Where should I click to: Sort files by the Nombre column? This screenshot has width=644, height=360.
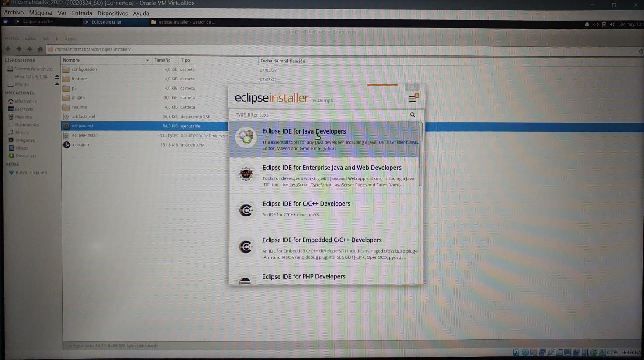[106, 60]
